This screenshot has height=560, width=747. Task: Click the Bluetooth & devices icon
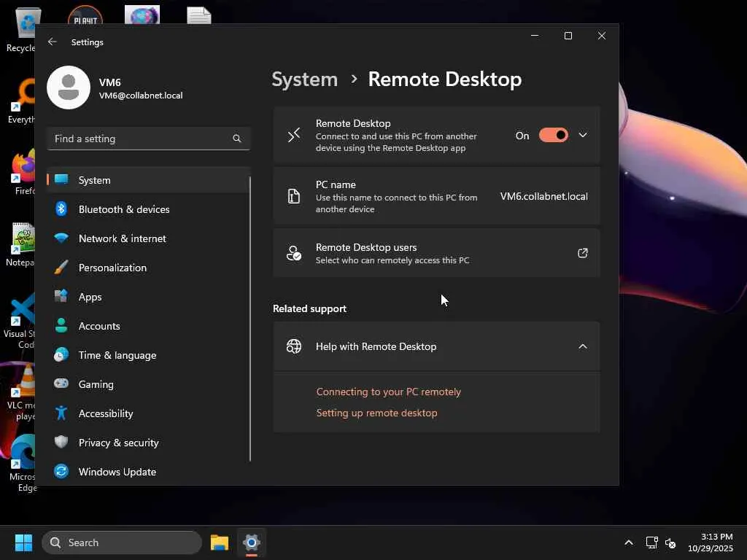pyautogui.click(x=62, y=209)
